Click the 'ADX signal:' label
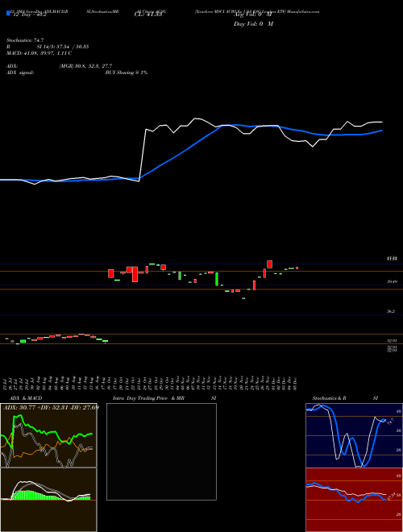403x532 pixels. [19, 73]
